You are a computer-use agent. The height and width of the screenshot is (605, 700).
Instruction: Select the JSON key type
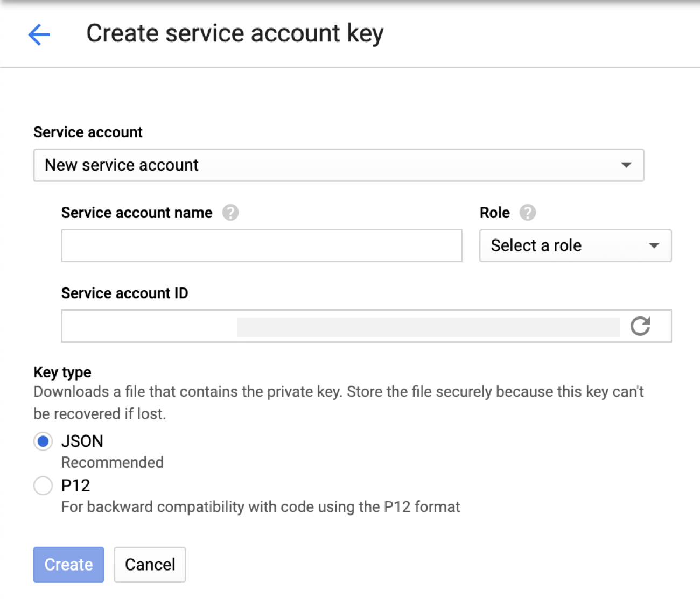tap(43, 441)
